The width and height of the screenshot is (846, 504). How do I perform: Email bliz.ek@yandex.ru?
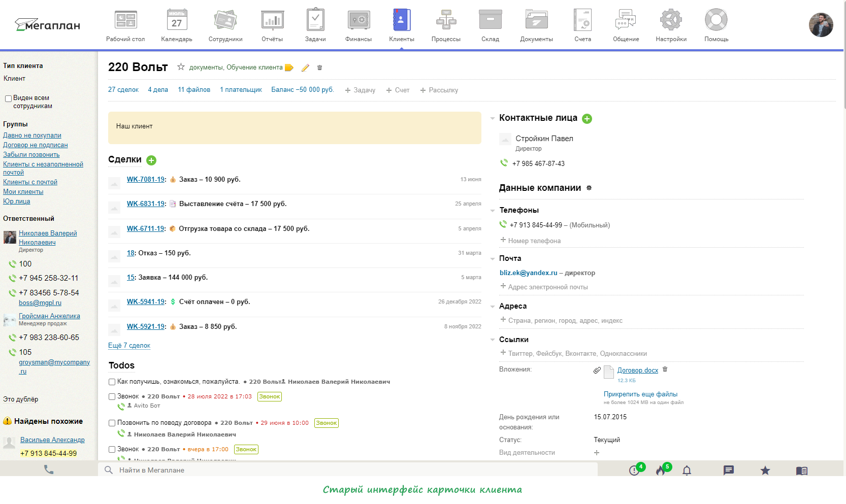(x=529, y=273)
